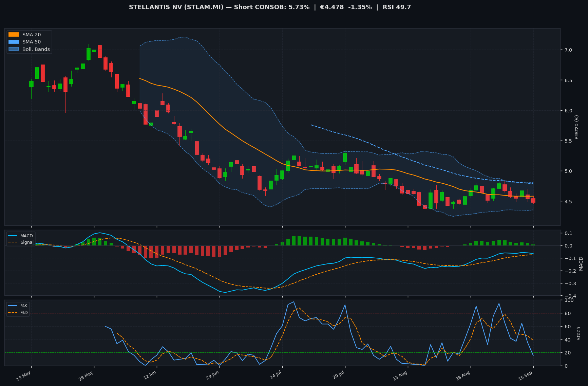Click the 7.0 price axis tick
This screenshot has width=588, height=386.
(x=568, y=50)
